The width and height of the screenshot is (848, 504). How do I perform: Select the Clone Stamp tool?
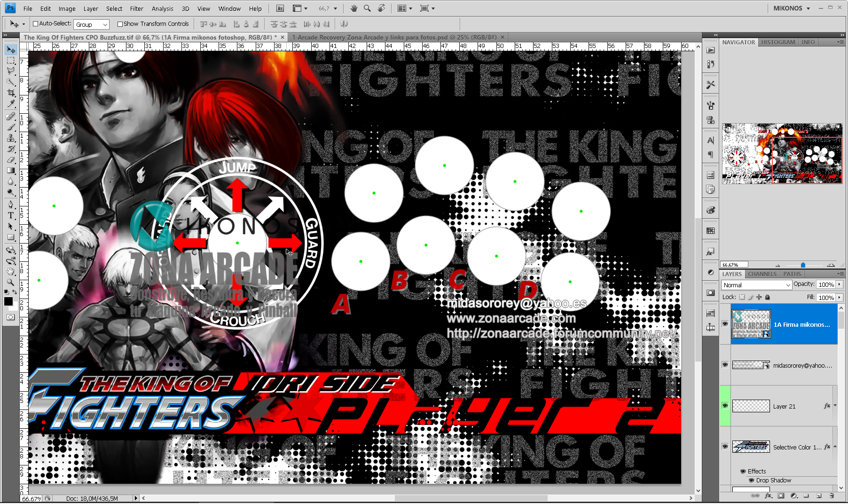click(x=11, y=138)
